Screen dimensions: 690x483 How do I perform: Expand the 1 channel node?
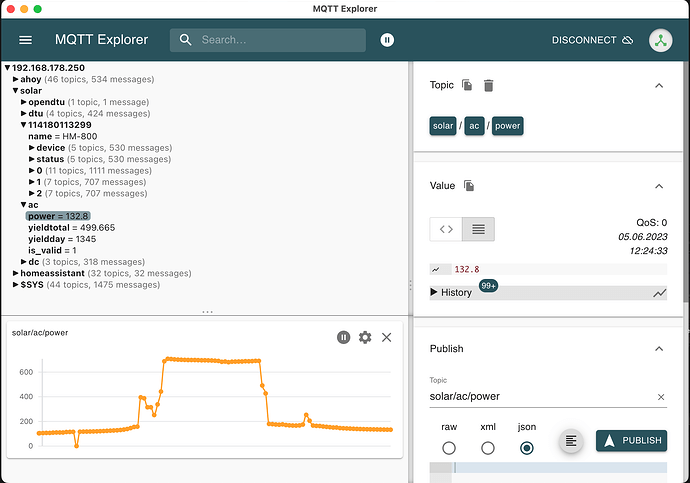pos(32,182)
